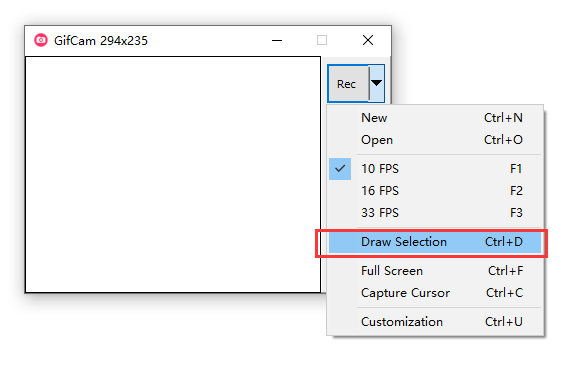Toggle the Capture Cursor option

click(435, 293)
